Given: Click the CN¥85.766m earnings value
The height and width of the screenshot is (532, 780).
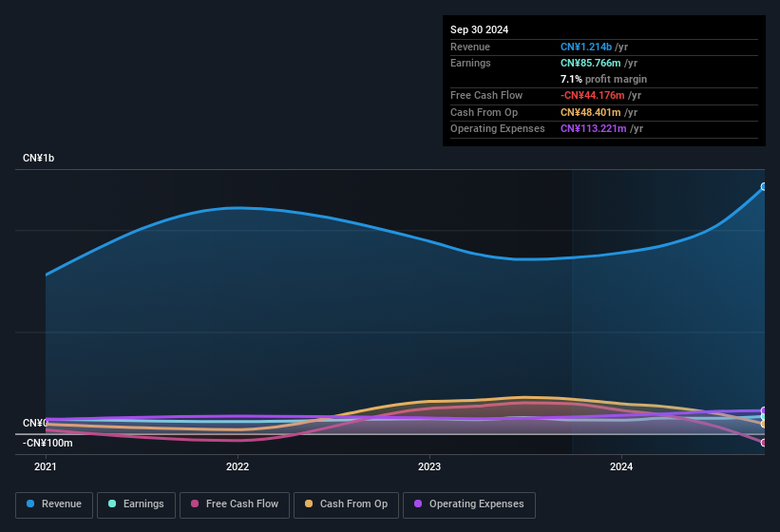Looking at the screenshot, I should [x=591, y=63].
